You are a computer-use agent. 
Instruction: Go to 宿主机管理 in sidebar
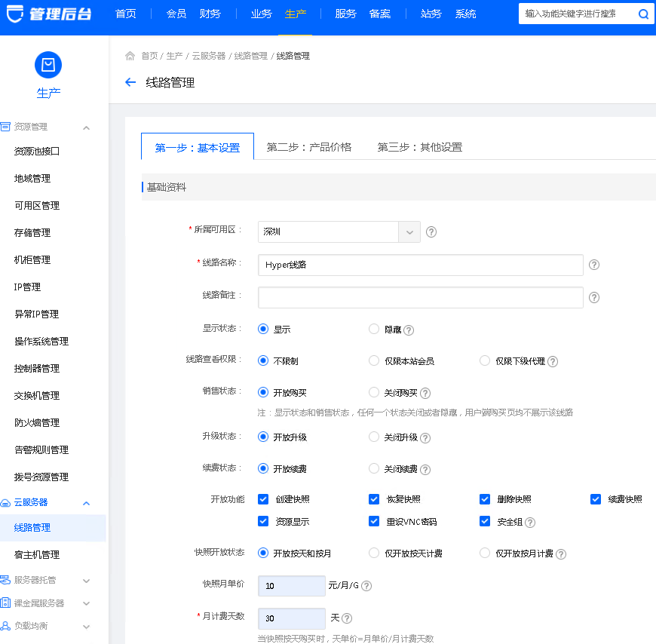point(37,554)
